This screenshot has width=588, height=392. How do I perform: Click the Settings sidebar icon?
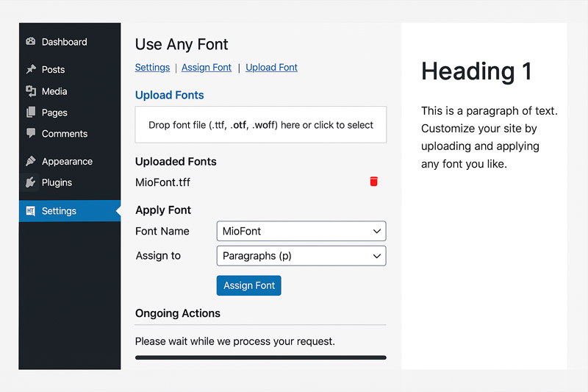coord(31,211)
